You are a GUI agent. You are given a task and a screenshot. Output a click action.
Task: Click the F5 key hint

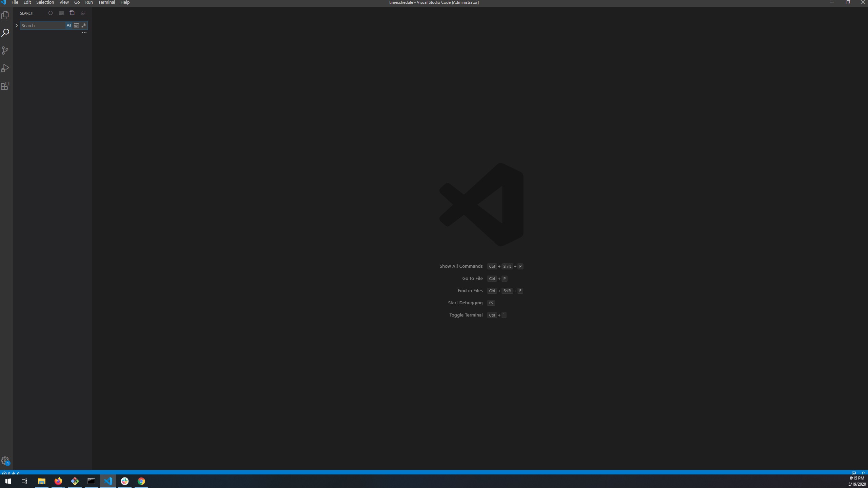491,303
